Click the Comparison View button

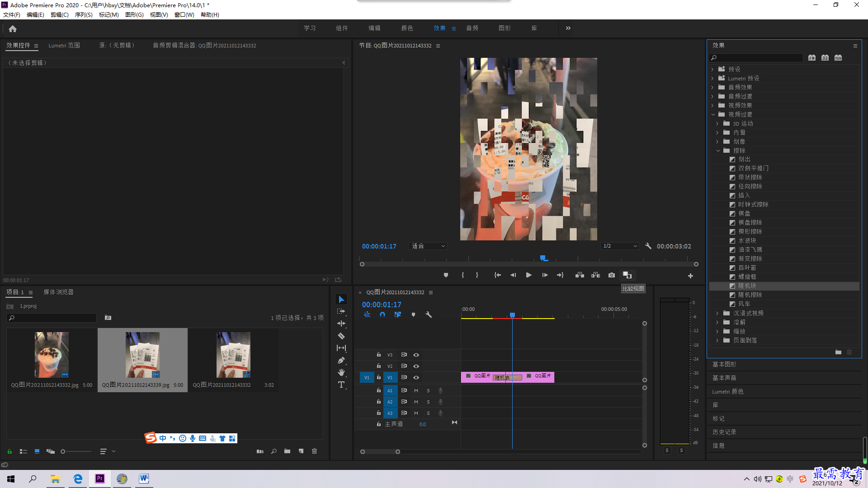[x=627, y=275]
